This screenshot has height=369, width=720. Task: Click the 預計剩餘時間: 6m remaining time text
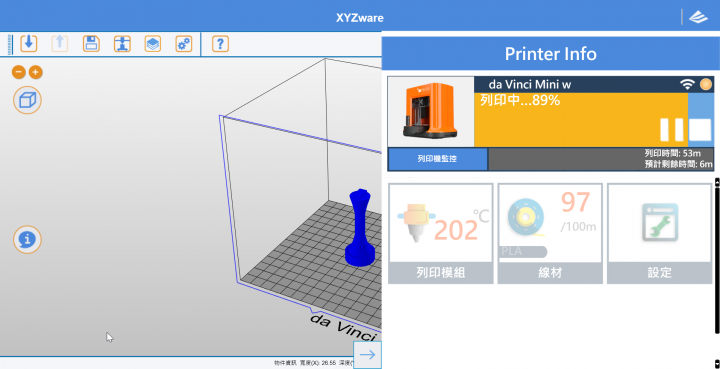tap(679, 164)
